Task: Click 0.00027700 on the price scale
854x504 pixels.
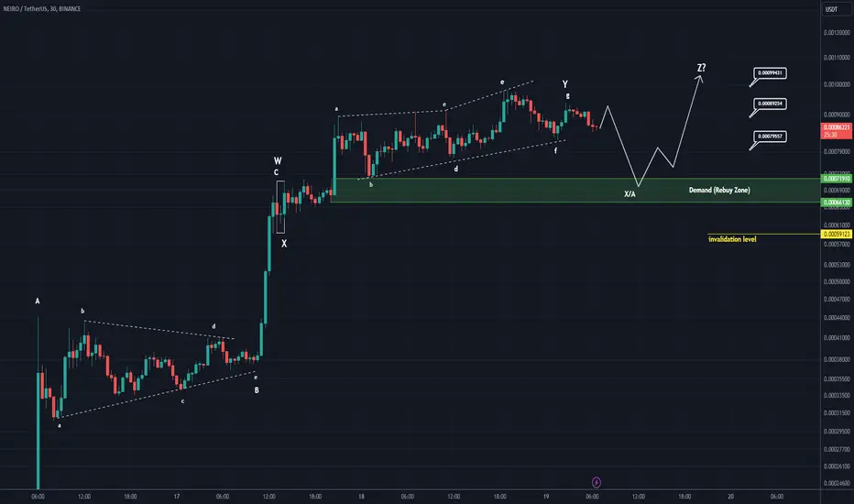Action: click(836, 450)
